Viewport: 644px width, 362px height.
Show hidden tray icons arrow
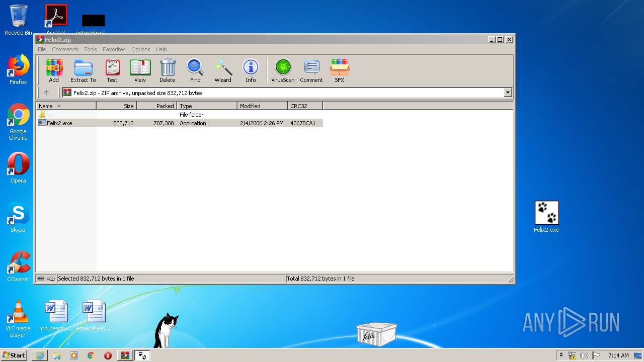(x=561, y=355)
